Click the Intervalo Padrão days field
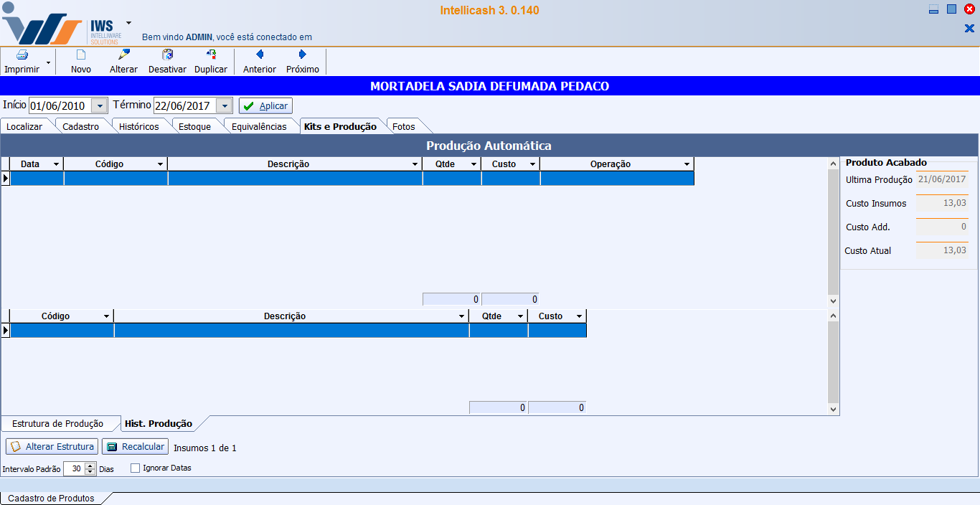The width and height of the screenshot is (980, 505). coord(74,468)
